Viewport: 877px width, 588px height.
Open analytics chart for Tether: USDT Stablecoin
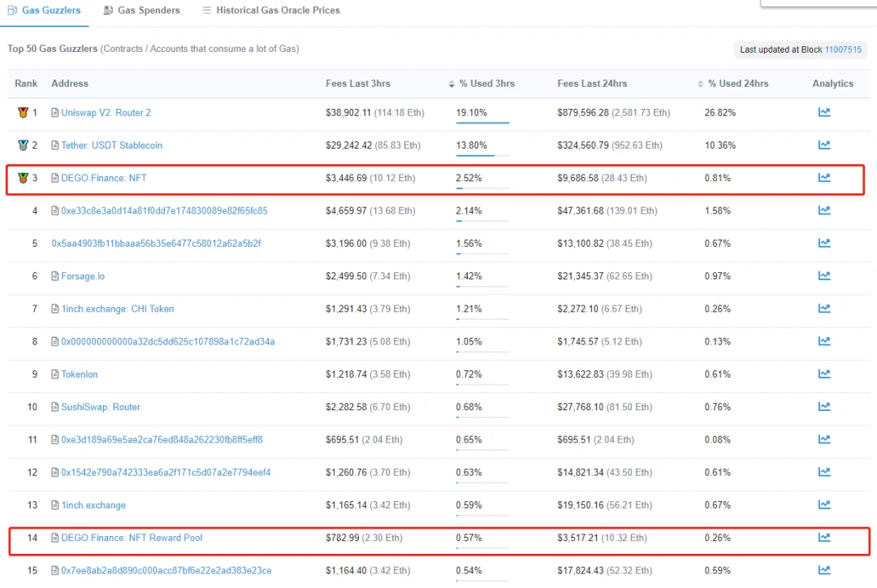coord(824,145)
